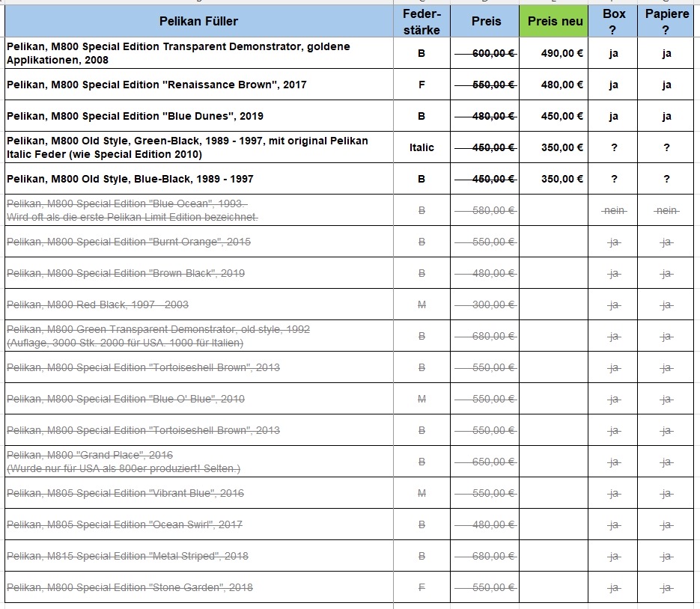700x609 pixels.
Task: Select '550,00 €' in Blue O' Blue row
Action: point(485,399)
